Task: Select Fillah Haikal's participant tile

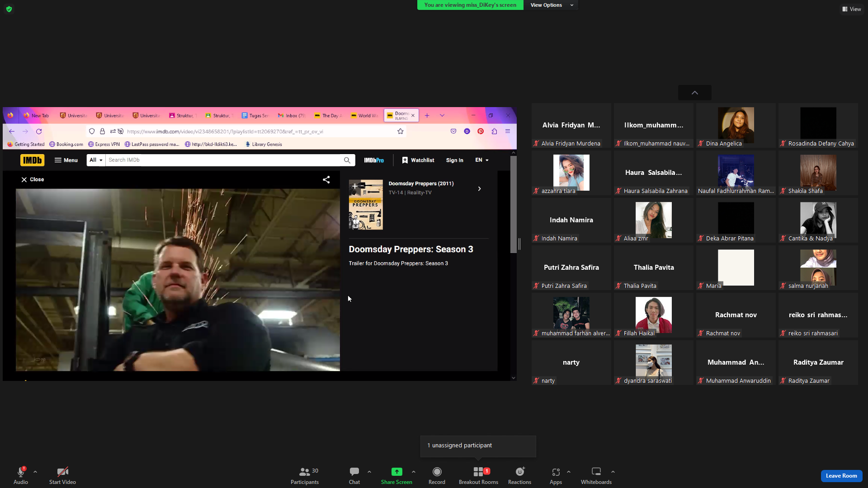Action: click(653, 315)
